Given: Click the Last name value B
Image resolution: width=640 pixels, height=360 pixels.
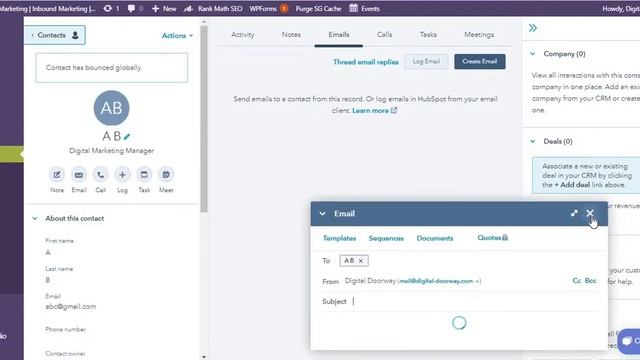Looking at the screenshot, I should (x=48, y=280).
